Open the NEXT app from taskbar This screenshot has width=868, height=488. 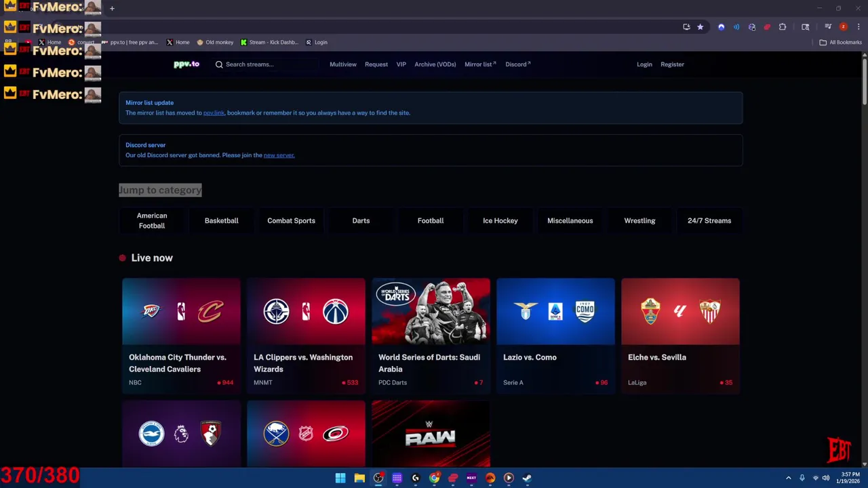click(471, 478)
